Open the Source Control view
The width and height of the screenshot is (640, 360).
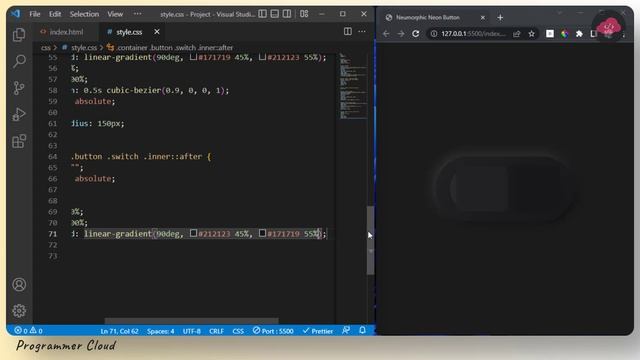19,88
